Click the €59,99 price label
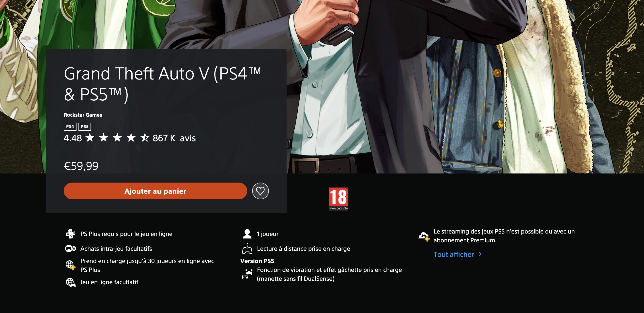The image size is (644, 313). (x=81, y=166)
